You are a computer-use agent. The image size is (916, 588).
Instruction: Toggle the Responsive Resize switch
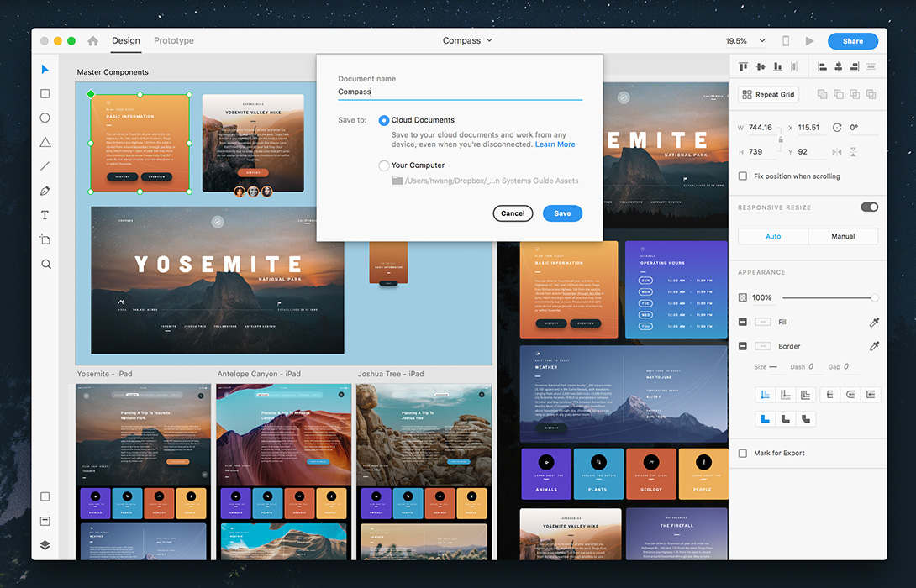tap(869, 207)
